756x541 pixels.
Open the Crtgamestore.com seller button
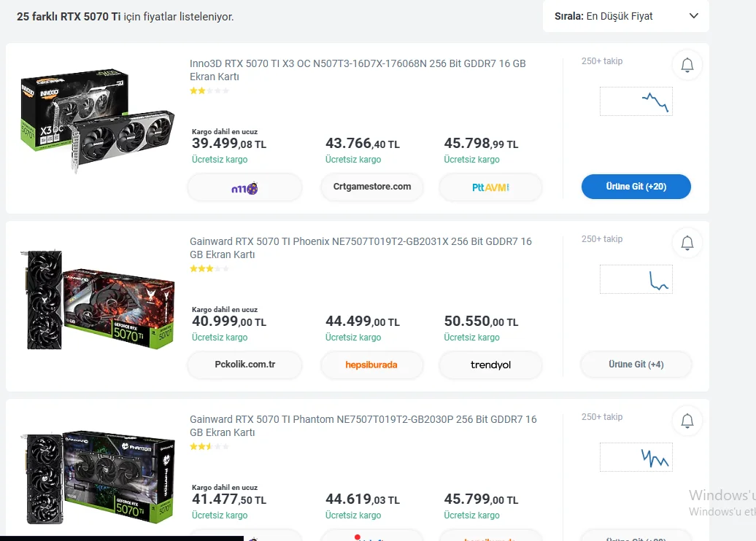coord(371,187)
